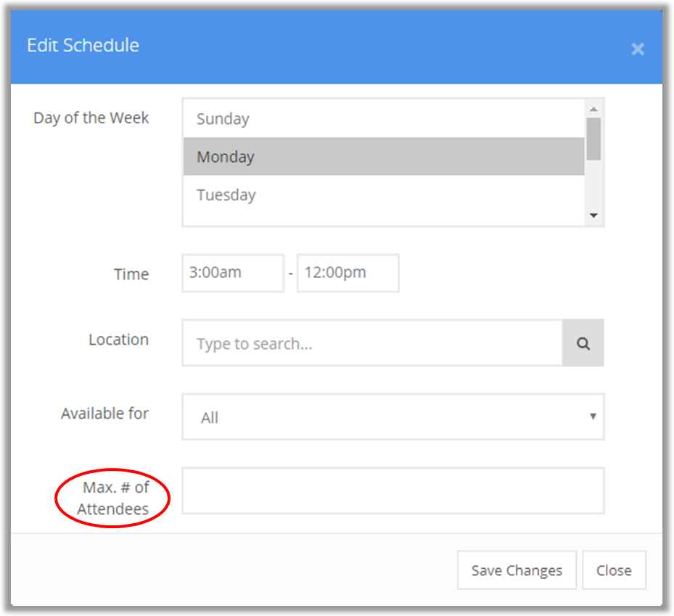Click the Max. # of Attendees input box
The height and width of the screenshot is (616, 674).
393,490
